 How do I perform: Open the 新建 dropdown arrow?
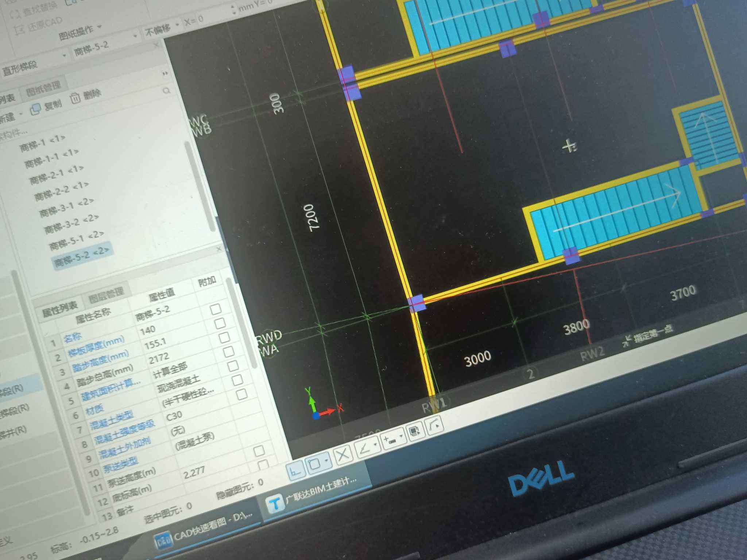pyautogui.click(x=20, y=114)
